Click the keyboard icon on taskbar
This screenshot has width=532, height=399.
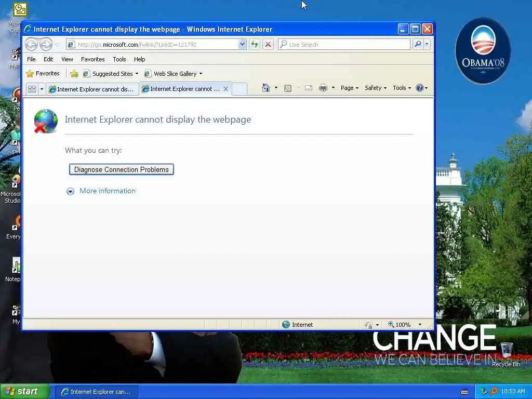pos(464,392)
